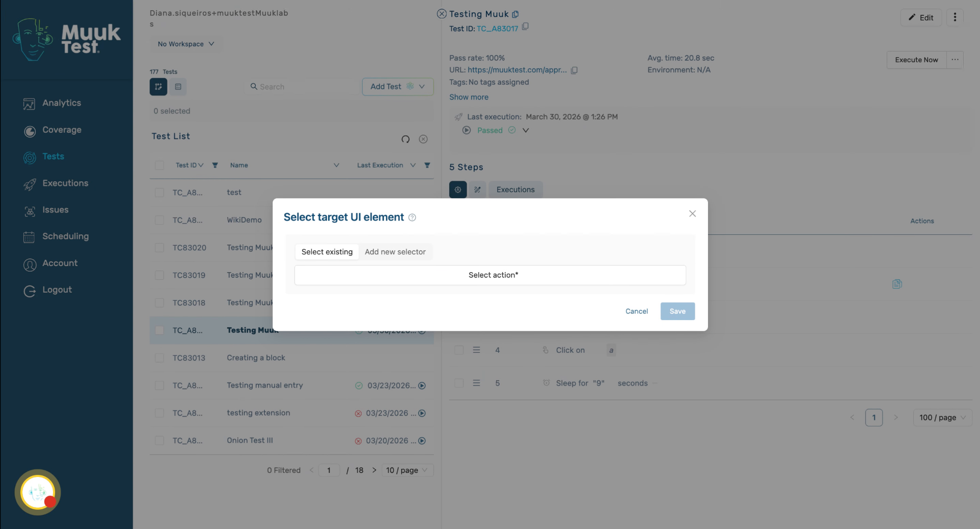This screenshot has height=529, width=980.
Task: Expand the Passed execution details chevron
Action: point(526,130)
